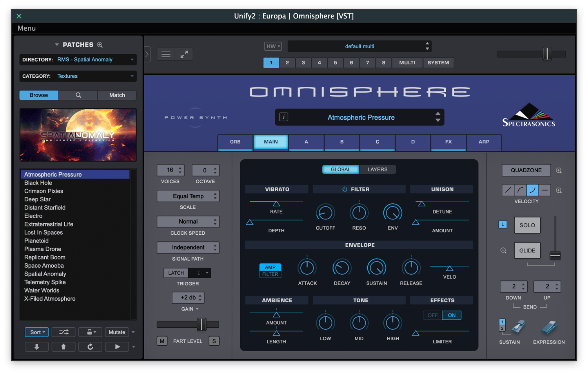588x374 pixels.
Task: Open the Scale Equal Temp dropdown
Action: [188, 196]
